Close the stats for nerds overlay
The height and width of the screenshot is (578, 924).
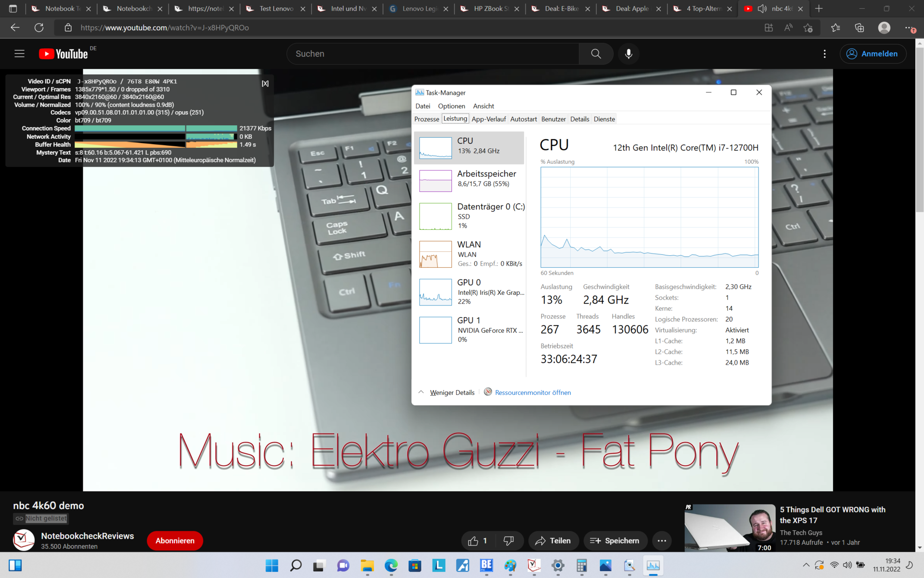coord(265,83)
